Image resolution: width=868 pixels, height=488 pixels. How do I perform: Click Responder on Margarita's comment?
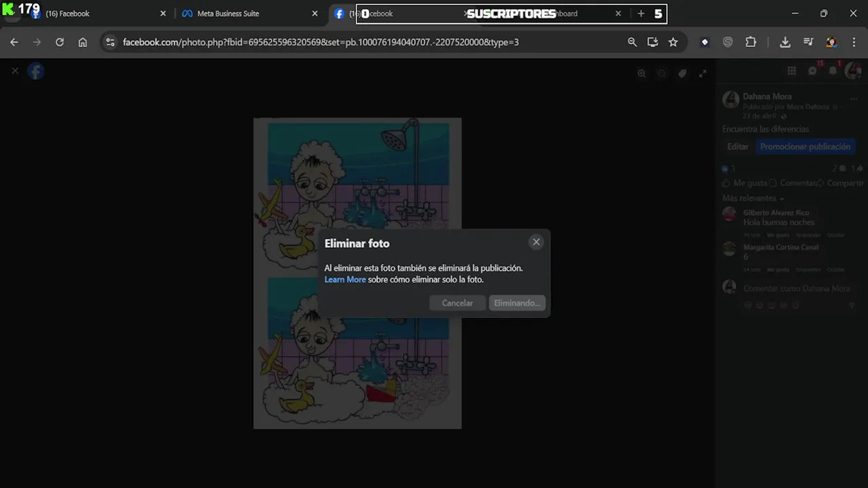(808, 269)
